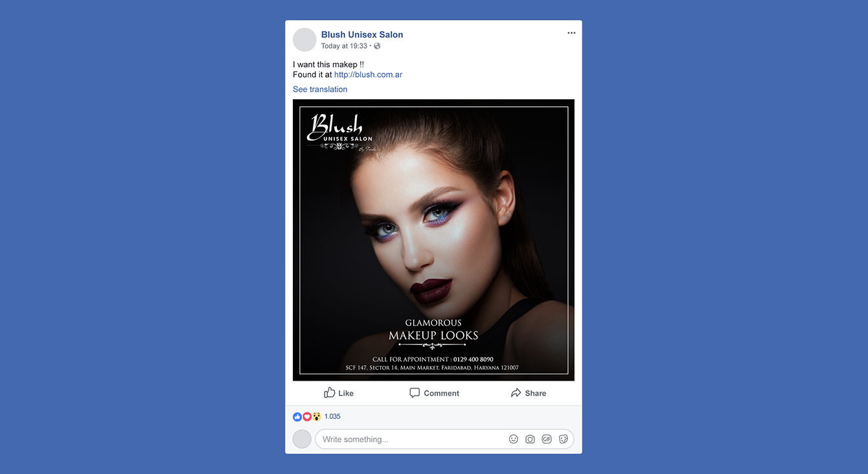This screenshot has height=474, width=868.
Task: Click the 1.035 reactions count
Action: coord(332,417)
